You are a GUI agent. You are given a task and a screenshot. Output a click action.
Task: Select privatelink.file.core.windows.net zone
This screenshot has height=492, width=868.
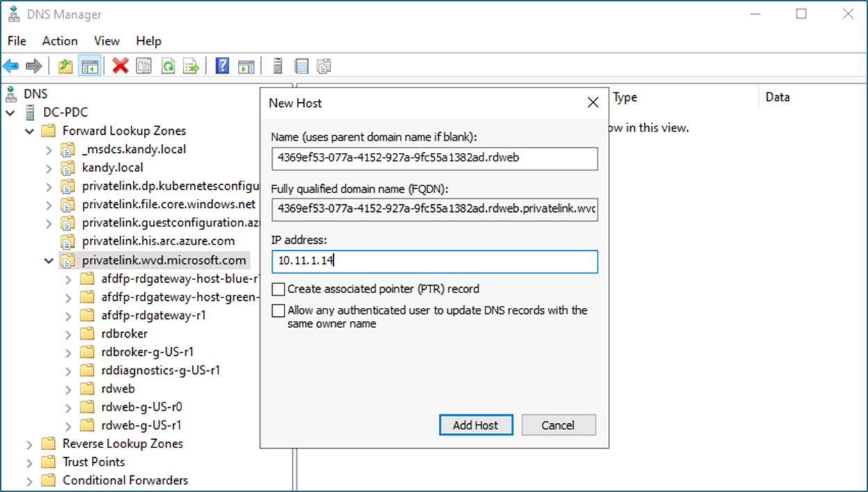click(168, 204)
